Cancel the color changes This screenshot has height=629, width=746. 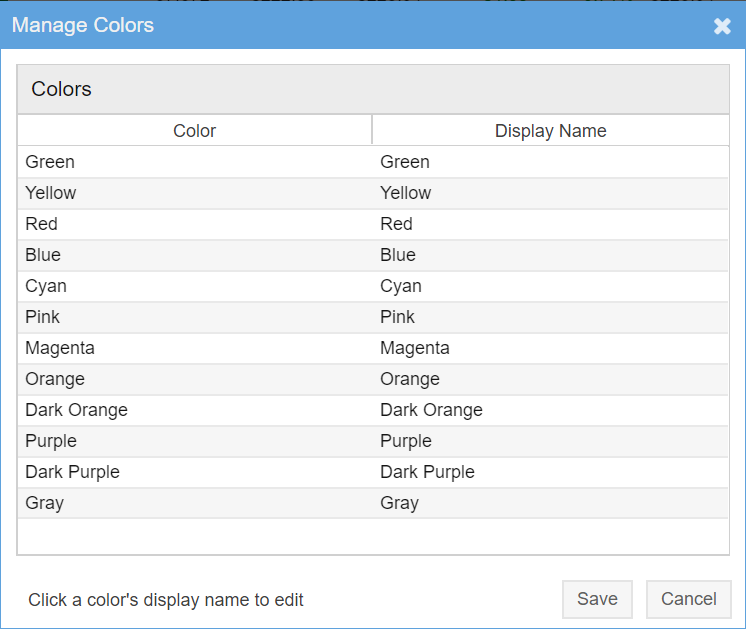click(x=688, y=599)
